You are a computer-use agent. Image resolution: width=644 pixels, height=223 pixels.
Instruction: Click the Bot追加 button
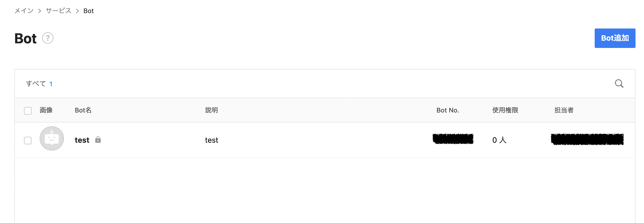click(x=615, y=38)
